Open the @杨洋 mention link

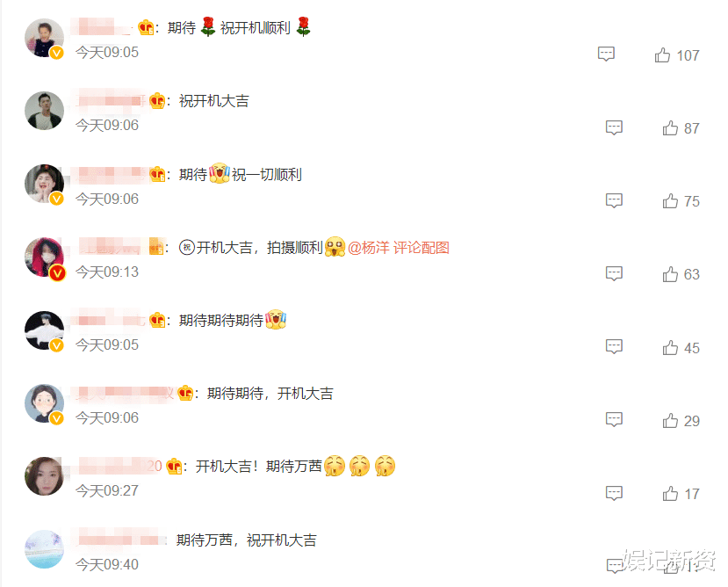[369, 248]
